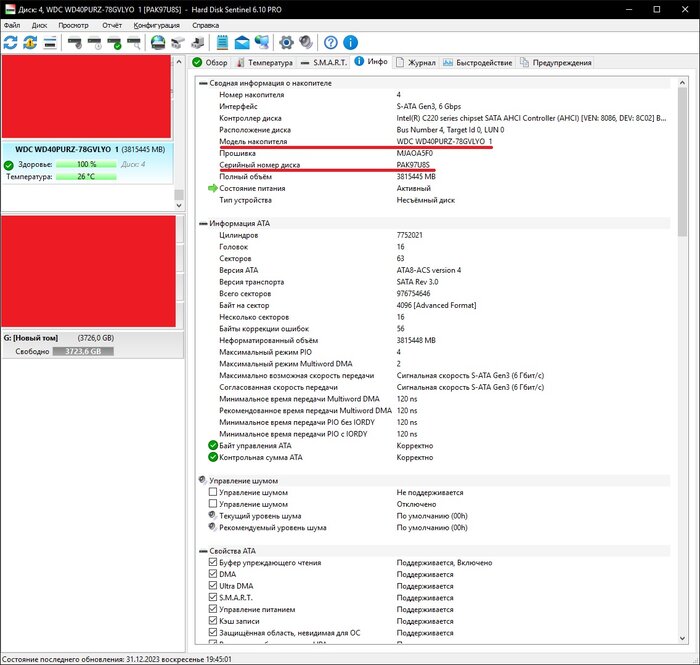Click icon next to Рекомендуемый уровень шума
The height and width of the screenshot is (665, 700).
[x=213, y=527]
